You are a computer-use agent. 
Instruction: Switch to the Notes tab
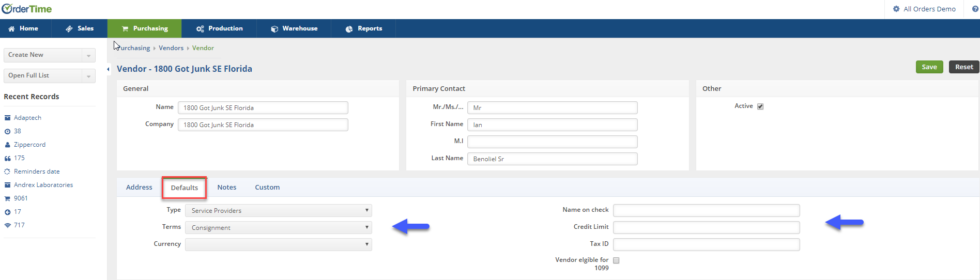[x=227, y=187]
